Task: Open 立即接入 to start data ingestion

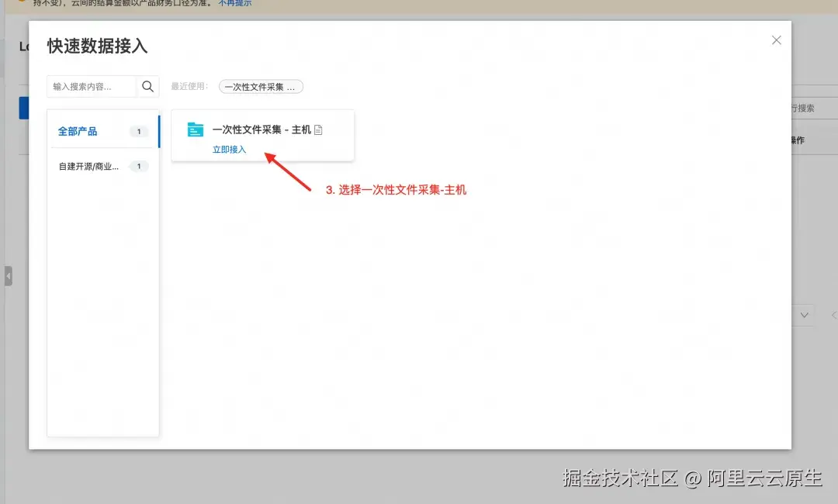Action: (x=229, y=149)
